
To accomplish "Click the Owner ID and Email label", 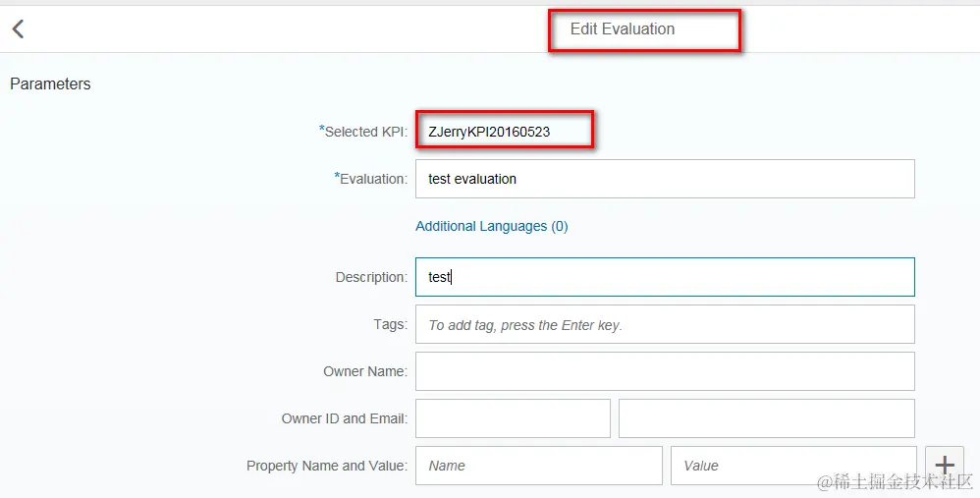I will 344,418.
